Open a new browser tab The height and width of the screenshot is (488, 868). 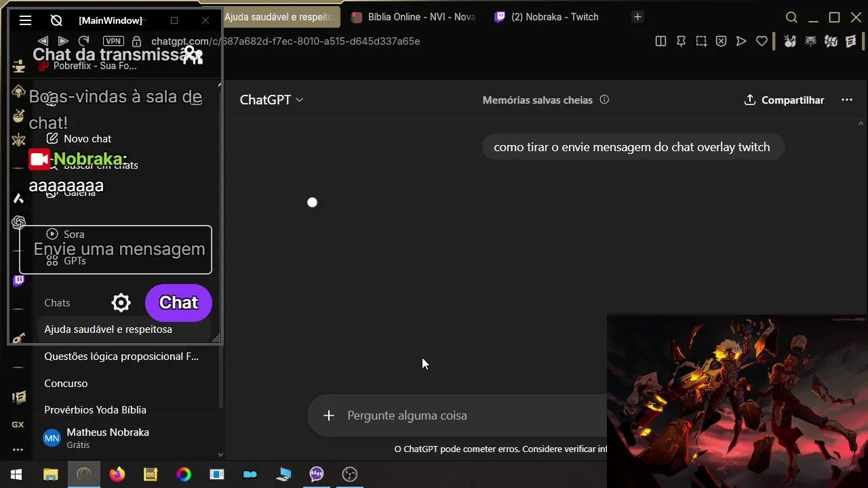coord(637,16)
